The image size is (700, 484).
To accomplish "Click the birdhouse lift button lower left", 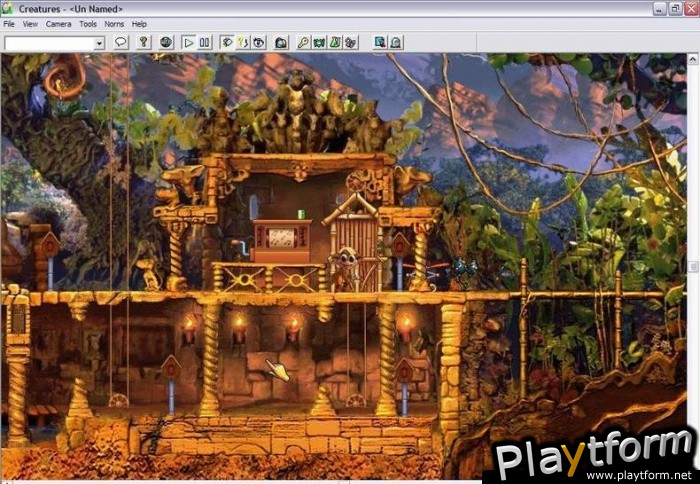I will click(x=171, y=367).
